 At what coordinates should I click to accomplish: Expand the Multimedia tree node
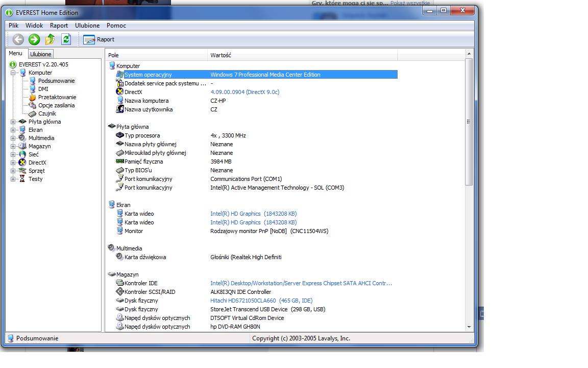13,139
